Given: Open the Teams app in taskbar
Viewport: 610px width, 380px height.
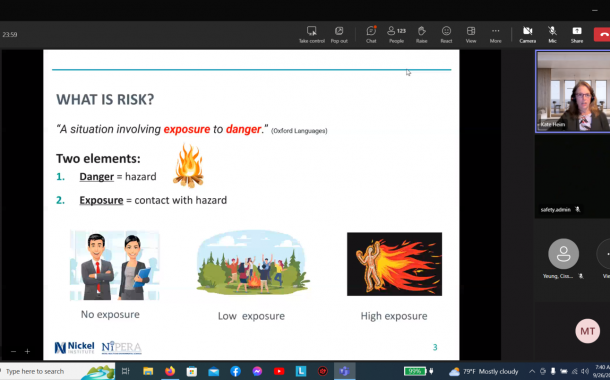Looking at the screenshot, I should 344,371.
